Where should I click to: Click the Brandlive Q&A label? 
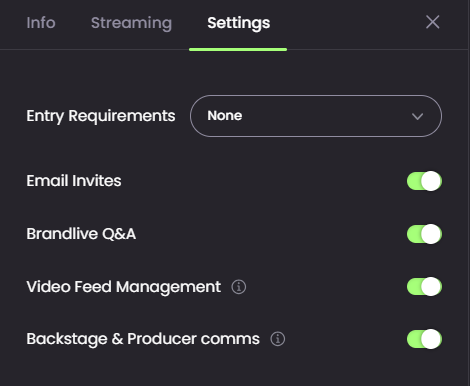click(x=81, y=234)
